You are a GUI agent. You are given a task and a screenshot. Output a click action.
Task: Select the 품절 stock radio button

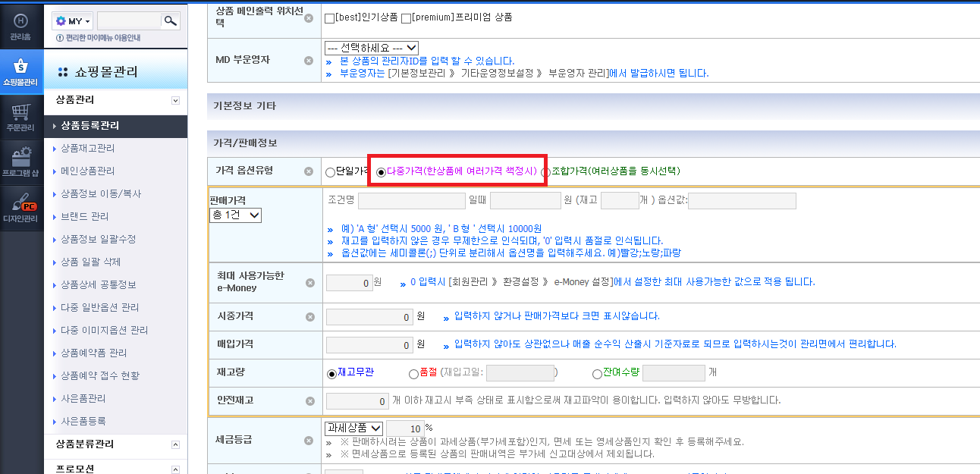pos(413,373)
